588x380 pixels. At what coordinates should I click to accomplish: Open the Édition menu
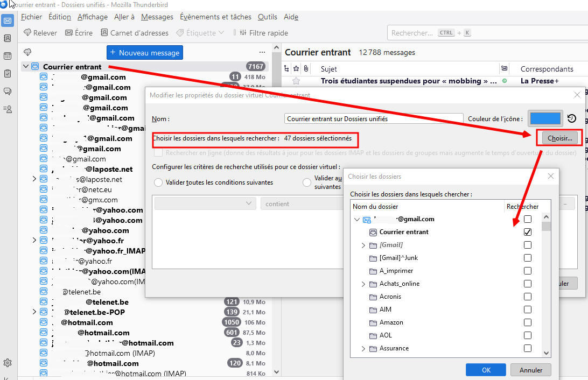tap(60, 17)
